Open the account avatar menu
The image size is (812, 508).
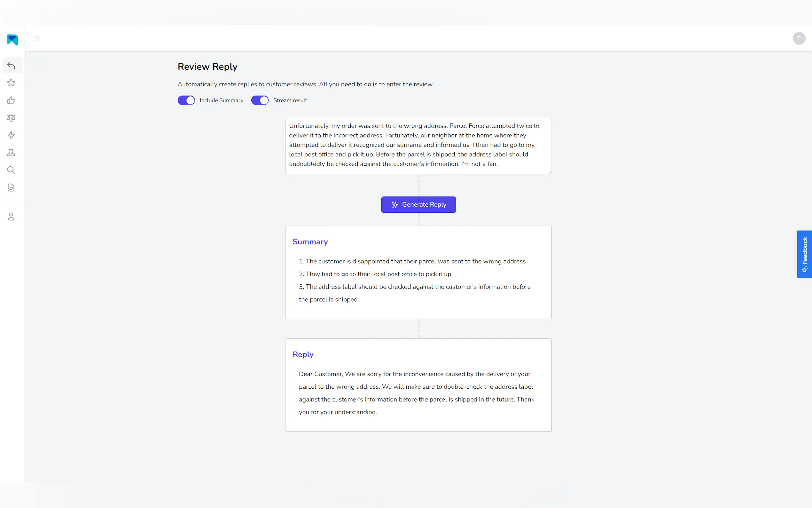(799, 38)
